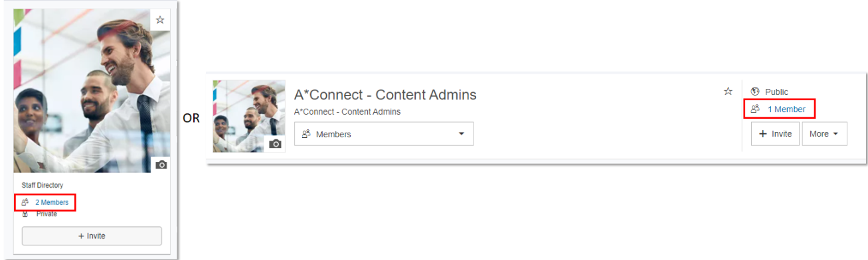The image size is (868, 260).
Task: Open the 2 Members link
Action: click(x=52, y=202)
